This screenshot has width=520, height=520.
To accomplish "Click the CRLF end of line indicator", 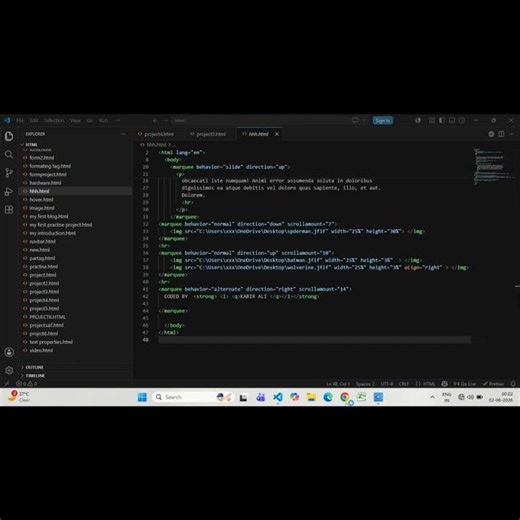I will pyautogui.click(x=404, y=384).
